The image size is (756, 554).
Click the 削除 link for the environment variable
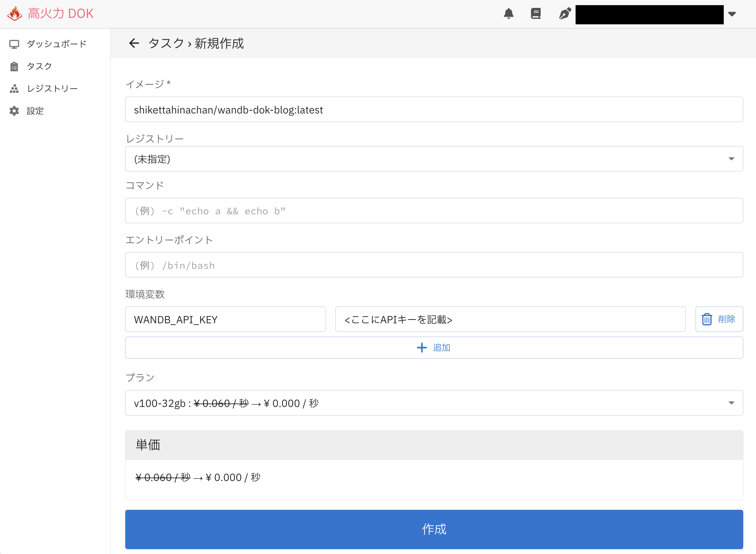(727, 319)
